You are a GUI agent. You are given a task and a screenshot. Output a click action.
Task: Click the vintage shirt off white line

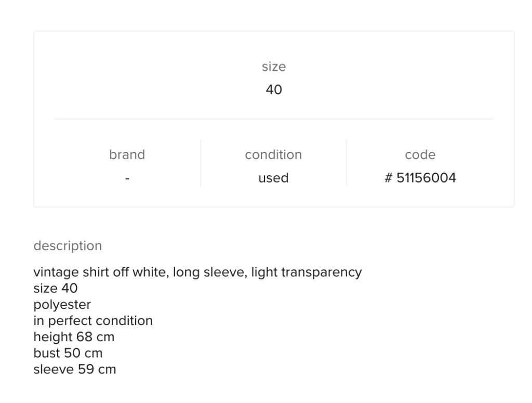[99, 272]
